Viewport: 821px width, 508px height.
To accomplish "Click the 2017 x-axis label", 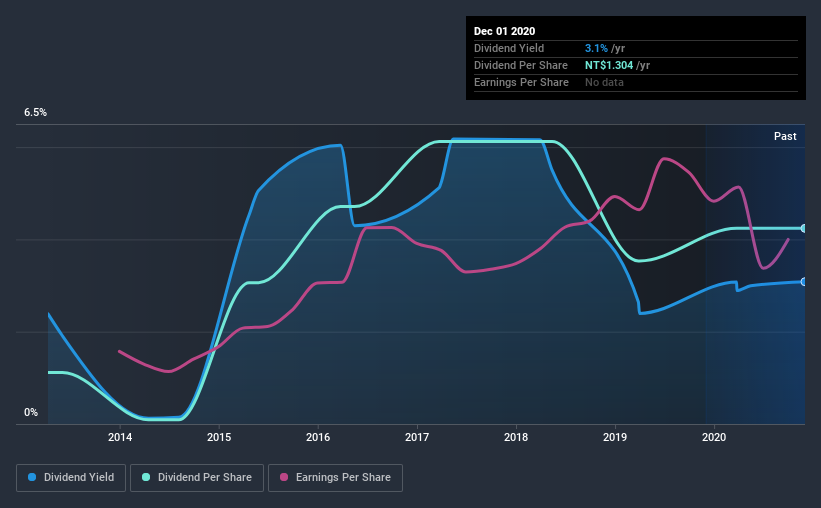I will (x=417, y=437).
